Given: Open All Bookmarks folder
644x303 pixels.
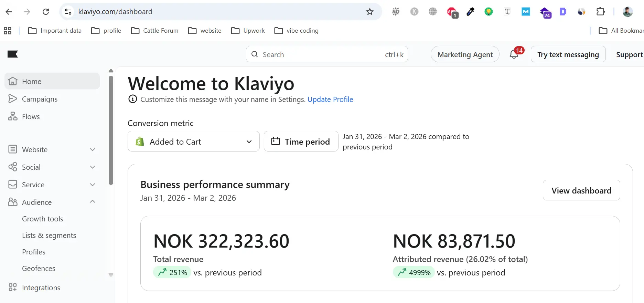Looking at the screenshot, I should coord(621,31).
